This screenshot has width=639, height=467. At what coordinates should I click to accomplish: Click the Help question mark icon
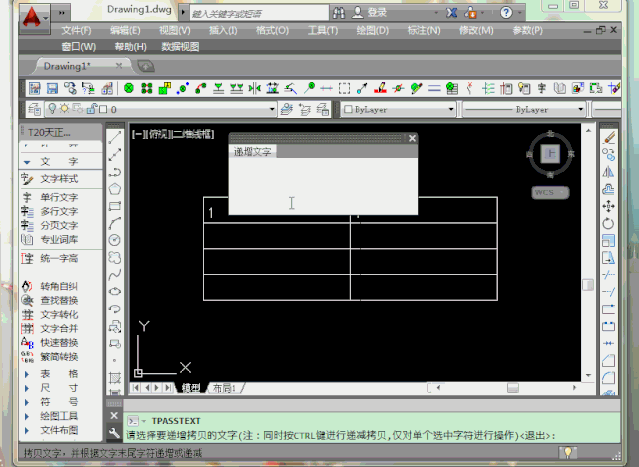pyautogui.click(x=506, y=13)
